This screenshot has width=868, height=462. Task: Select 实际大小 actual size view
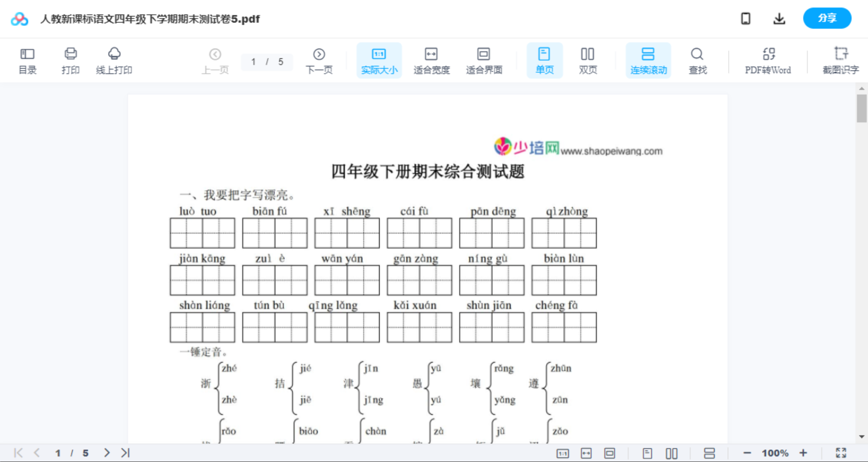coord(379,60)
